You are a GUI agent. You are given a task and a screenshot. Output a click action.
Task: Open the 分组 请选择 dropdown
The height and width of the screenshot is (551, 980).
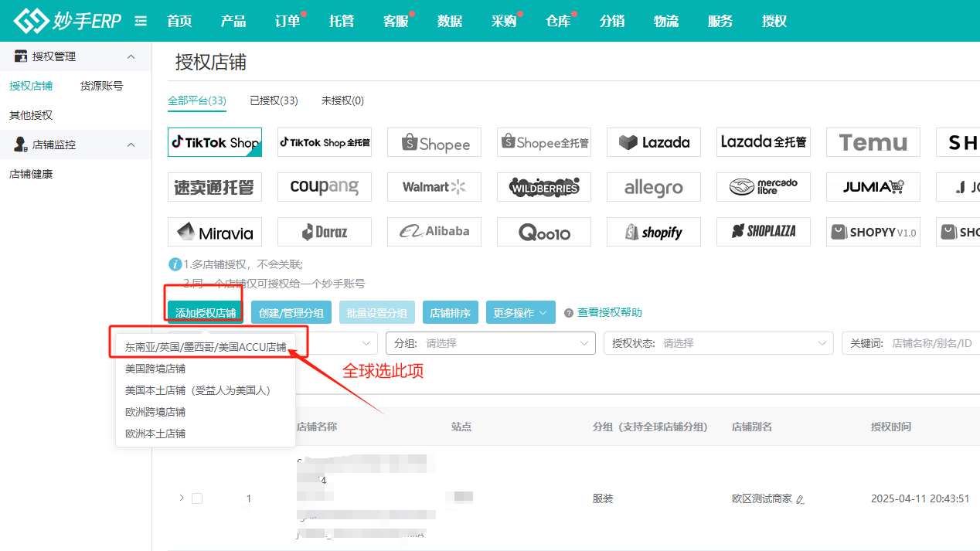491,343
